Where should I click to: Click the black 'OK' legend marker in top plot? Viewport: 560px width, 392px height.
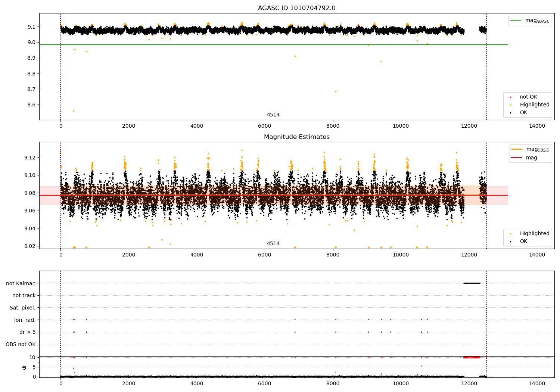[x=510, y=113]
